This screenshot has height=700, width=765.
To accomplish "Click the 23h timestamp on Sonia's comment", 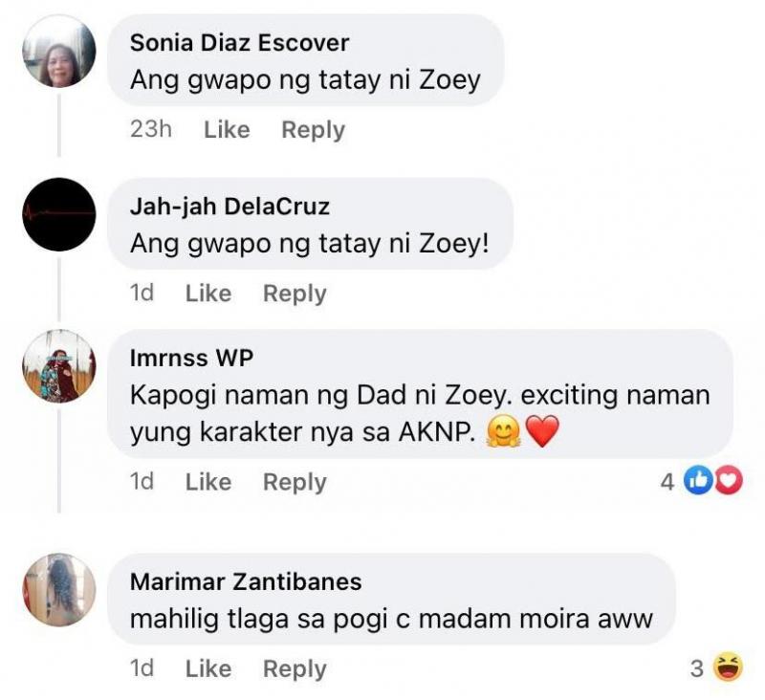I will point(152,129).
